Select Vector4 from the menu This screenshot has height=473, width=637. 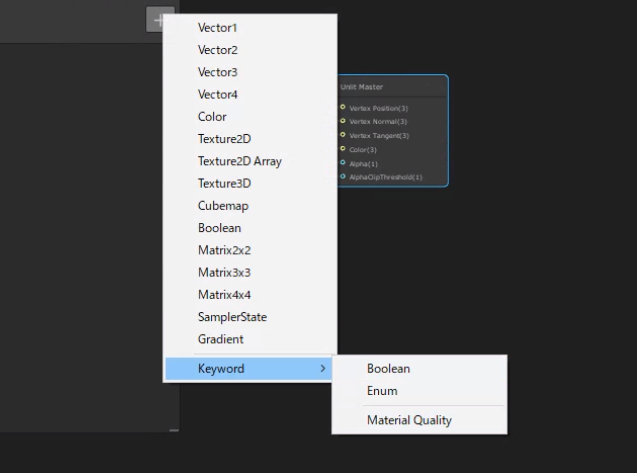pos(250,95)
